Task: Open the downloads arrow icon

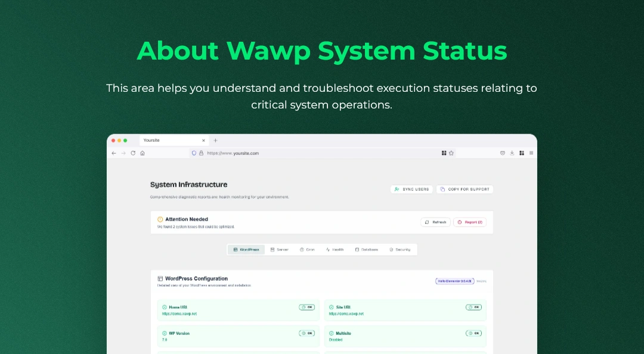Action: coord(512,153)
